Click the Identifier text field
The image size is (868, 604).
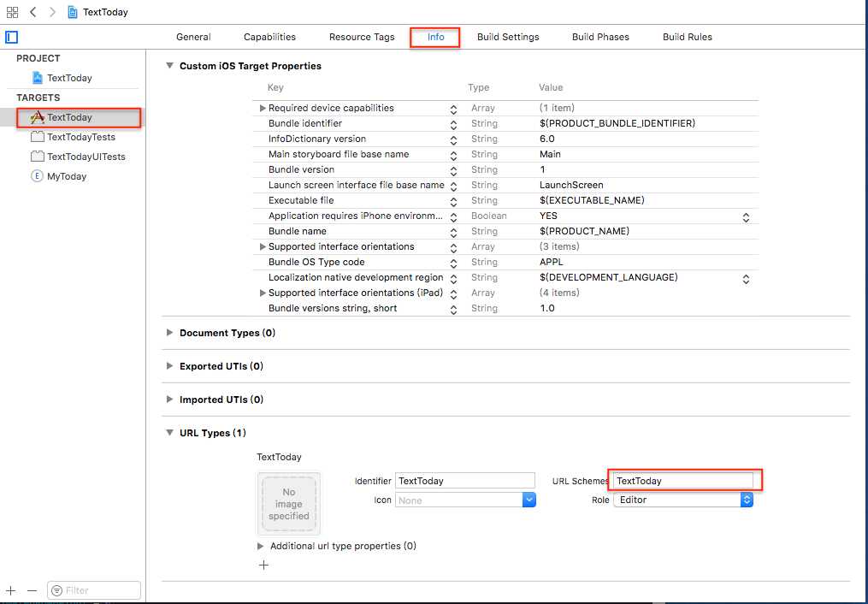(465, 481)
